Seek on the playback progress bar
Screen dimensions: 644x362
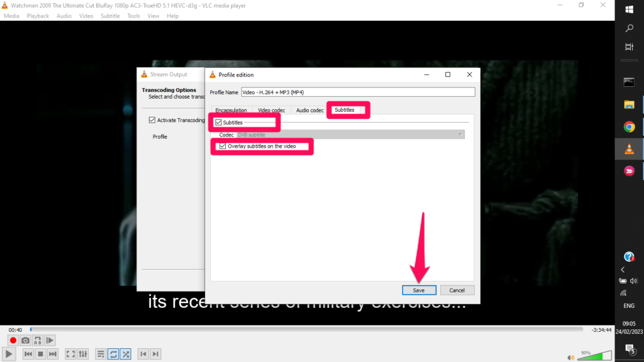pyautogui.click(x=307, y=329)
